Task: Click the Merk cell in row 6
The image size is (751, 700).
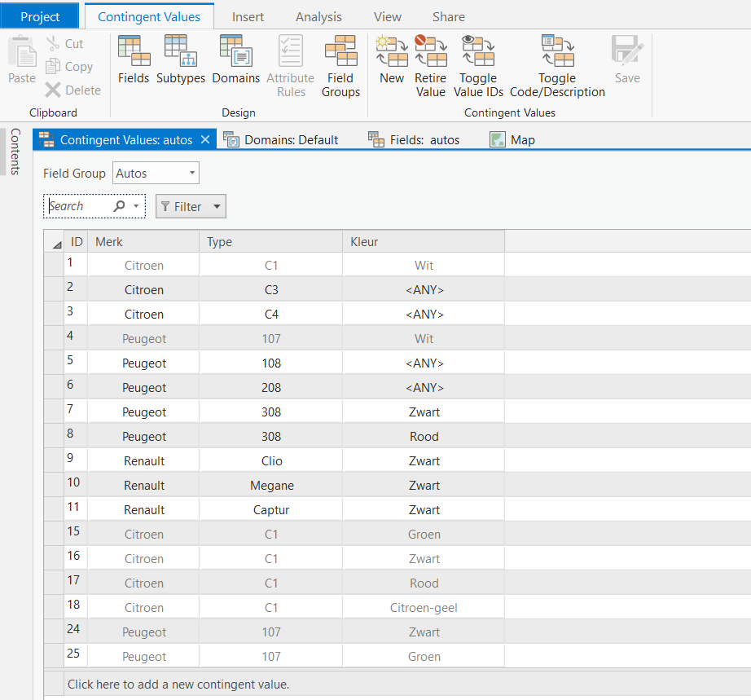Action: tap(143, 387)
